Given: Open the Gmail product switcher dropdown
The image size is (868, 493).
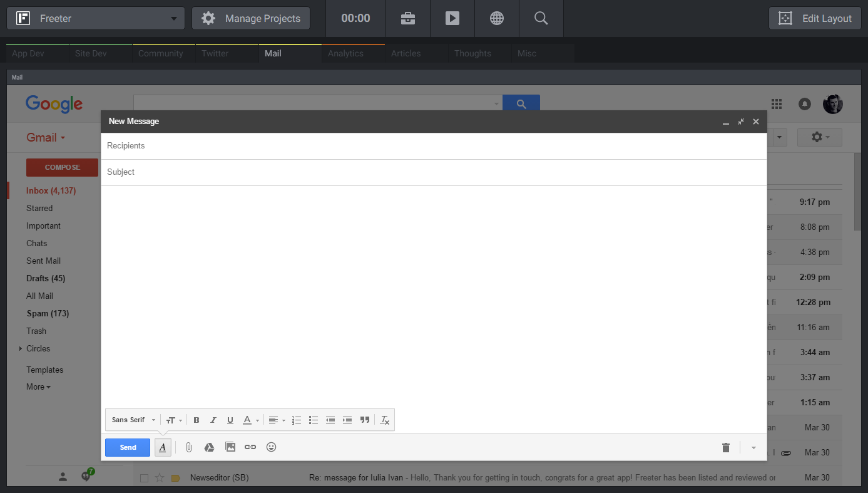Looking at the screenshot, I should click(46, 138).
